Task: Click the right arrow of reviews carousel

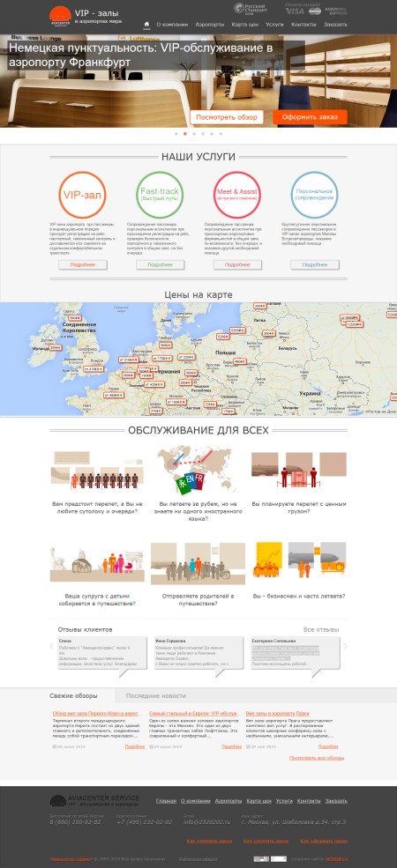Action: [x=345, y=646]
